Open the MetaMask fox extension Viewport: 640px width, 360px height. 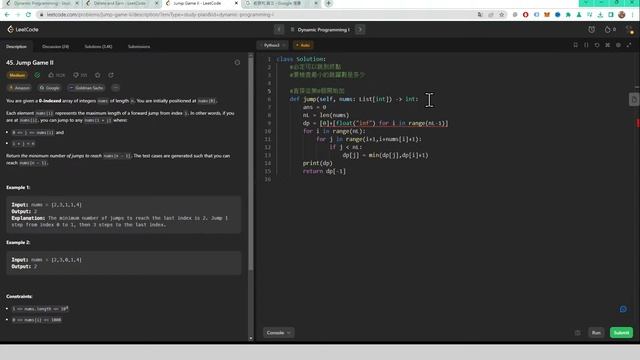tap(547, 15)
